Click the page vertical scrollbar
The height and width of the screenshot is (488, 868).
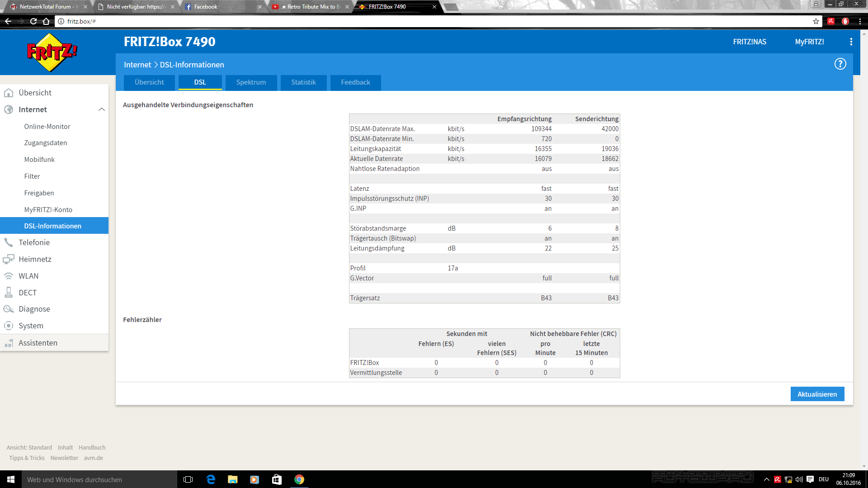pyautogui.click(x=864, y=250)
